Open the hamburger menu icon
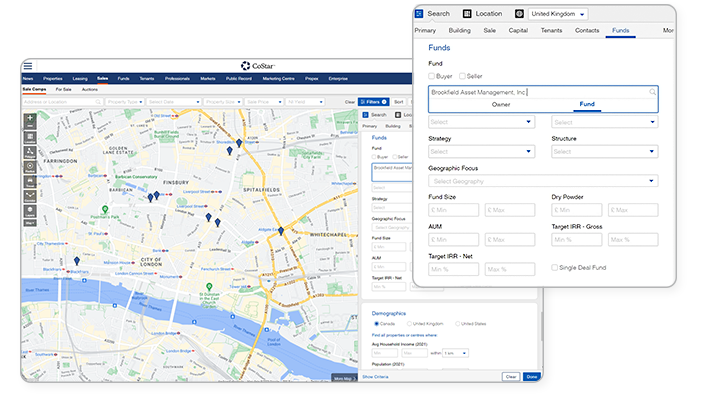Image resolution: width=702 pixels, height=409 pixels. pos(27,66)
